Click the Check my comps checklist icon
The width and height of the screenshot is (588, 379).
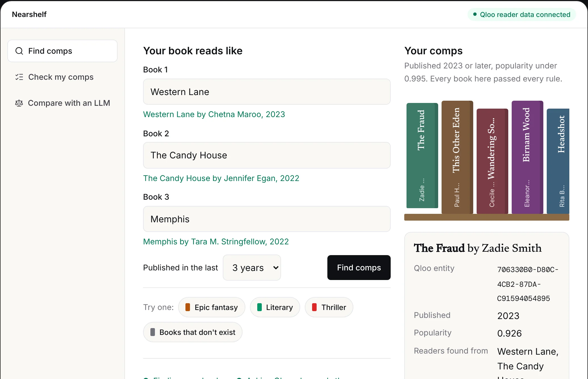click(19, 77)
